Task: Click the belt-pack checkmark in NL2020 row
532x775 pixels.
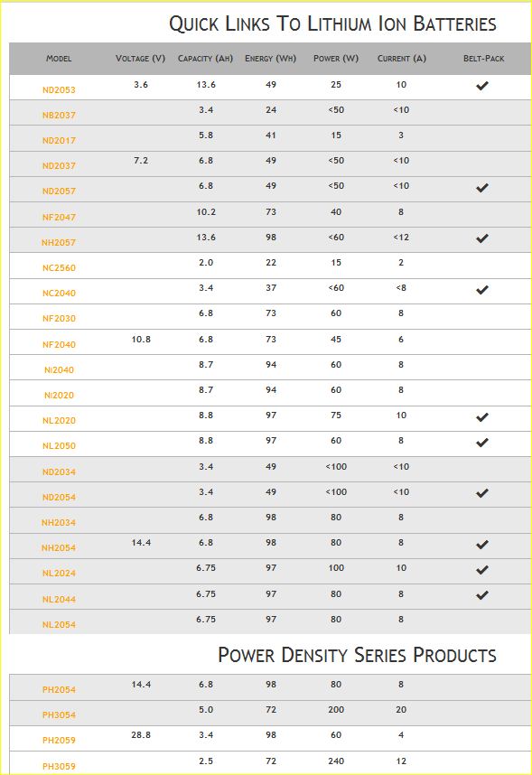Action: [x=482, y=417]
